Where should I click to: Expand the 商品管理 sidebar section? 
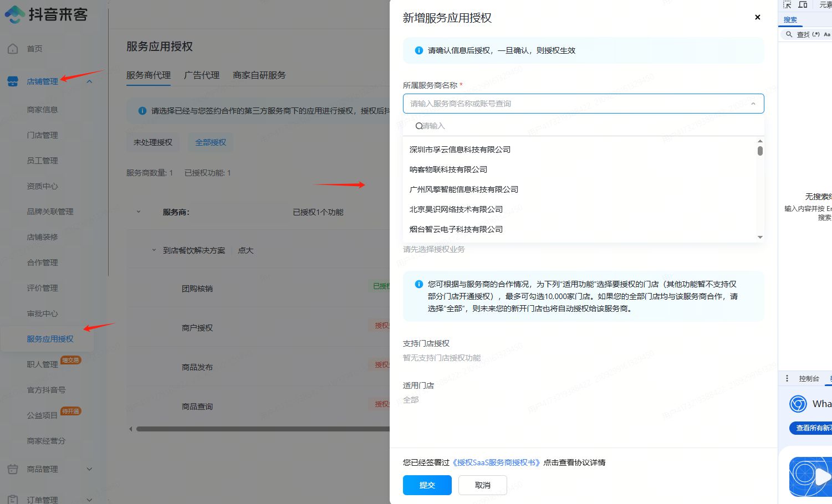click(89, 469)
